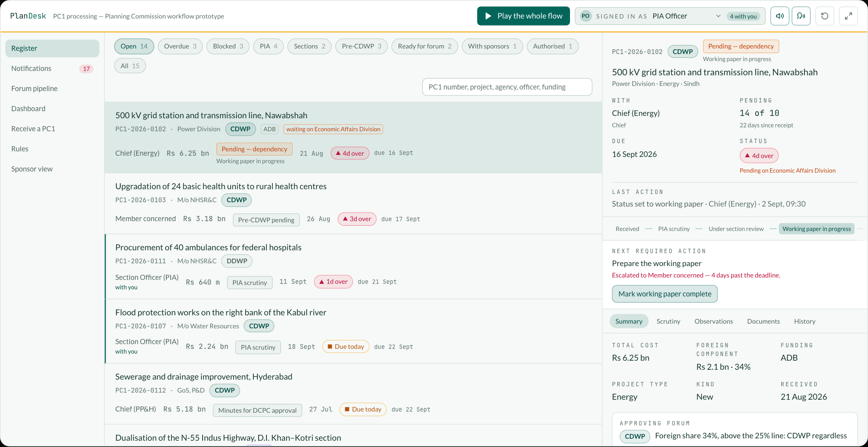868x447 pixels.
Task: Open Sponsor view in the sidebar
Action: tap(52, 169)
